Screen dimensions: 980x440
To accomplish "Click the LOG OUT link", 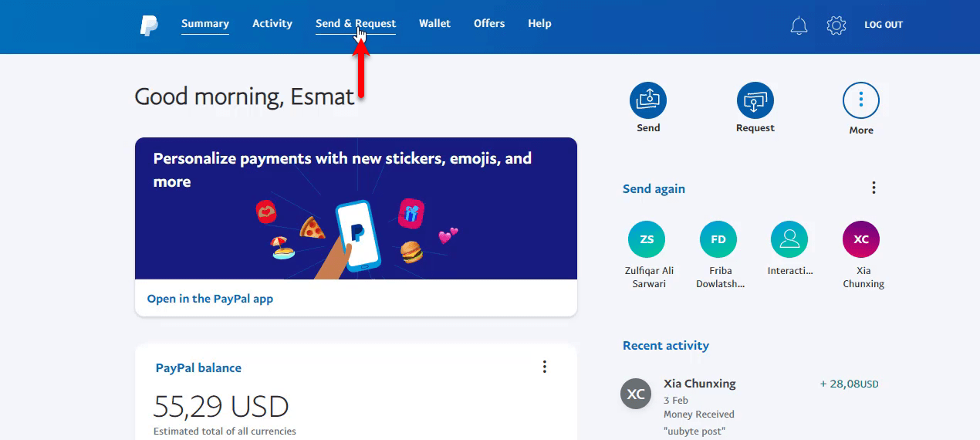I will [884, 25].
